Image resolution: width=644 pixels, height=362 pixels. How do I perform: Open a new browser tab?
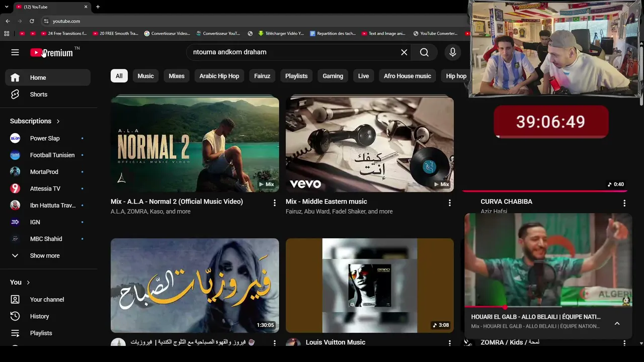[x=98, y=7]
